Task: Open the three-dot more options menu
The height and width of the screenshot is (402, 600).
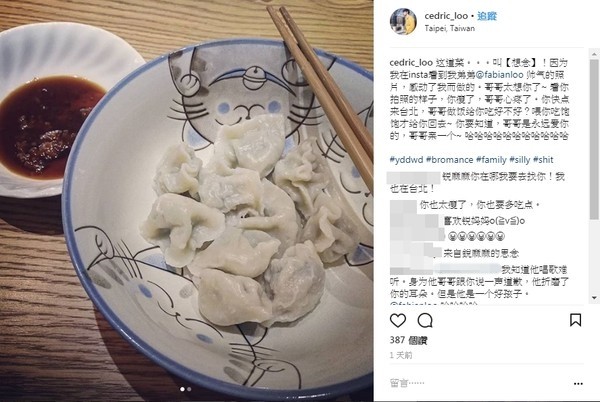Action: coord(578,383)
